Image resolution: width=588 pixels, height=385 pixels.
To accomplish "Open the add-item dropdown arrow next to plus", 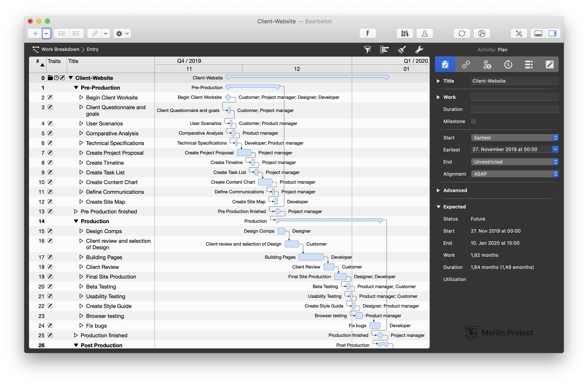I will [x=46, y=33].
